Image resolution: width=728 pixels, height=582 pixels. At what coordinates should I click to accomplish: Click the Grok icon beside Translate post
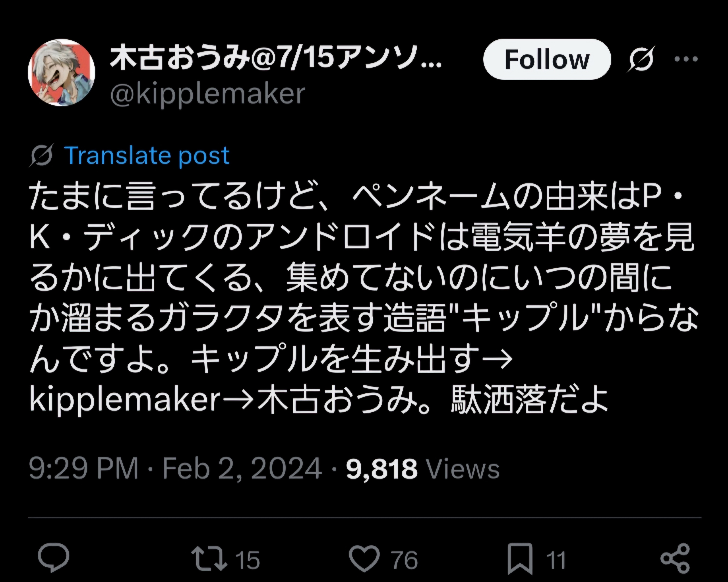pyautogui.click(x=41, y=156)
